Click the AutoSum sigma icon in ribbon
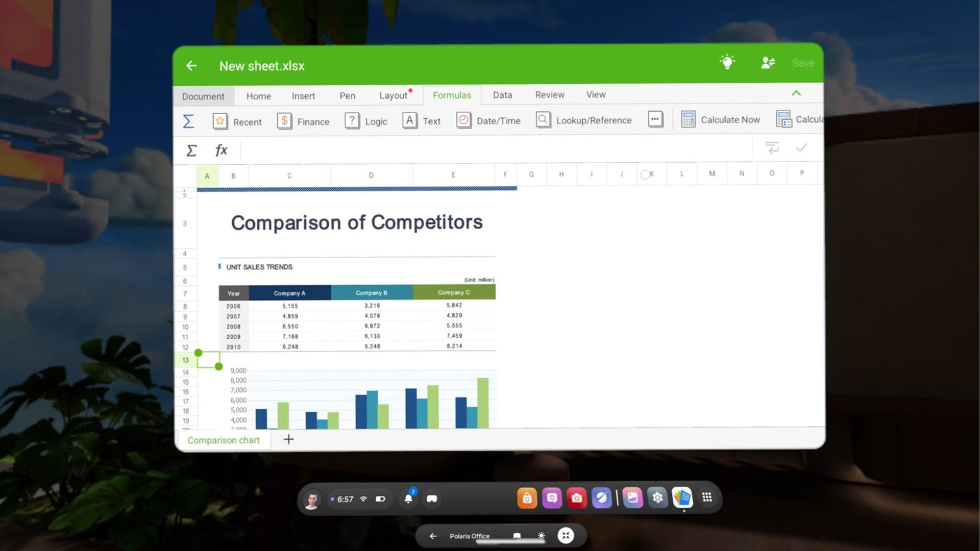This screenshot has width=980, height=551. click(x=188, y=121)
